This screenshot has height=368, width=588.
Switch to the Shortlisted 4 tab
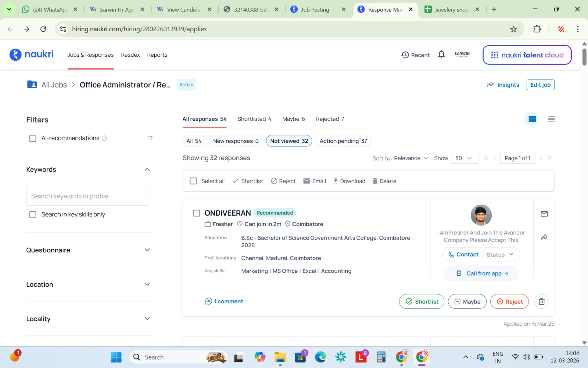254,119
